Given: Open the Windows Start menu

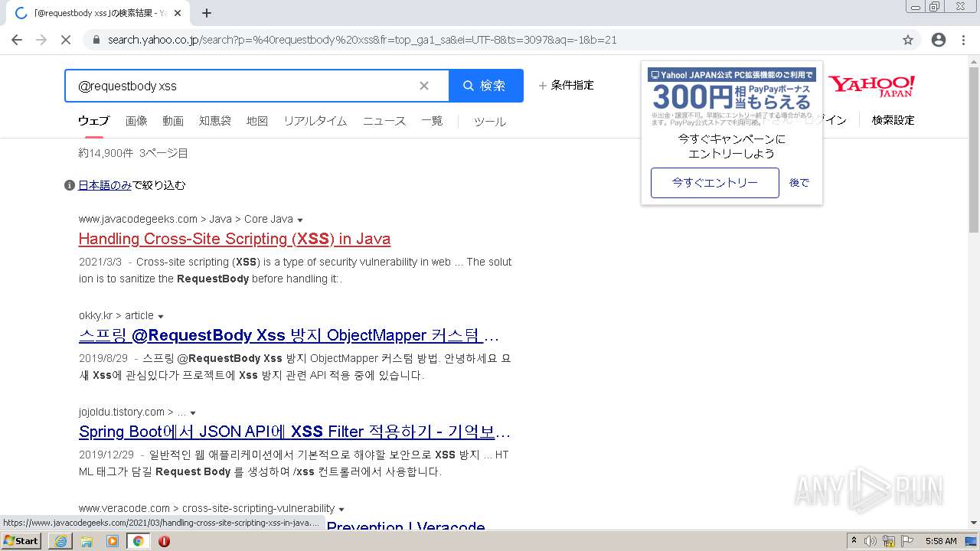Looking at the screenshot, I should [21, 541].
